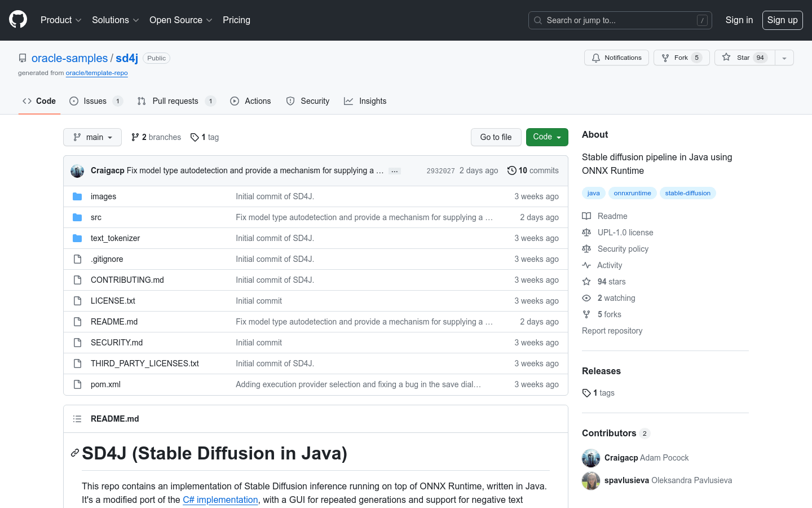
Task: Open SECURITY.md file
Action: click(x=117, y=343)
